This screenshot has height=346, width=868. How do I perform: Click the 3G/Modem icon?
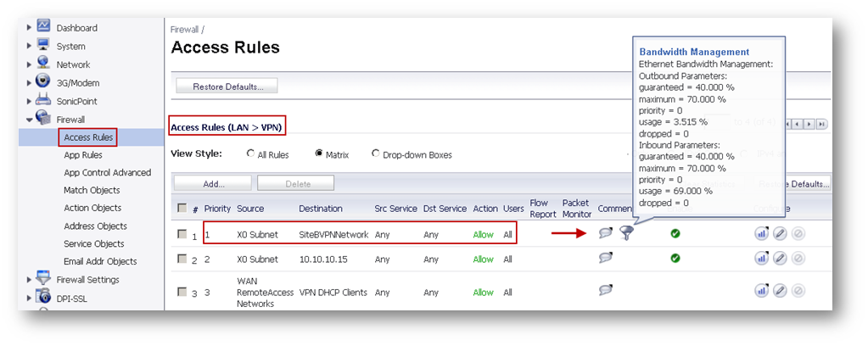43,81
